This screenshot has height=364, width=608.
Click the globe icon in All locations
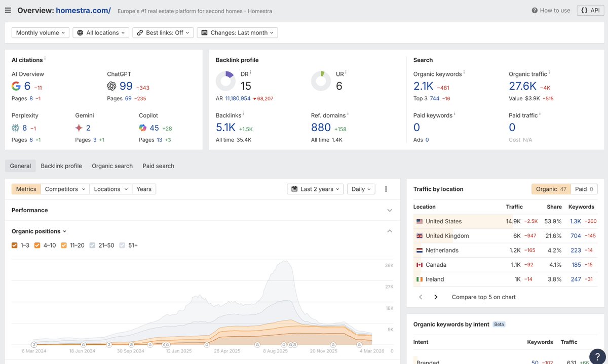tap(80, 32)
